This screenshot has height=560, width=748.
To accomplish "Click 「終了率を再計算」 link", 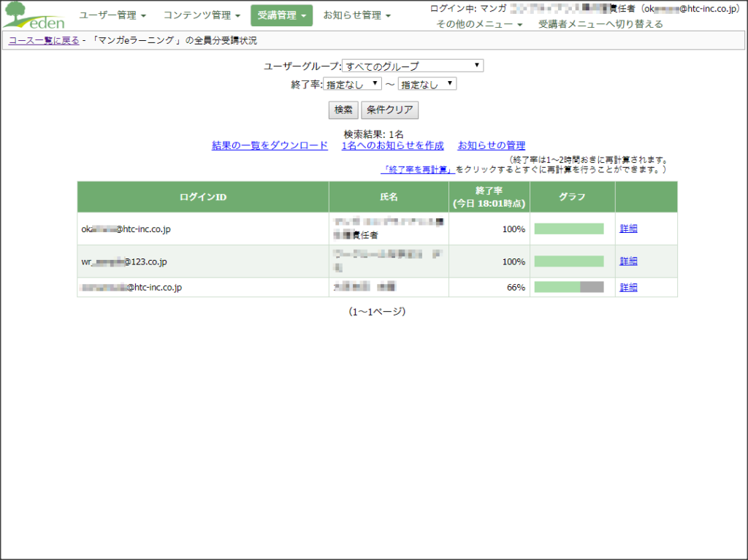I will (417, 169).
